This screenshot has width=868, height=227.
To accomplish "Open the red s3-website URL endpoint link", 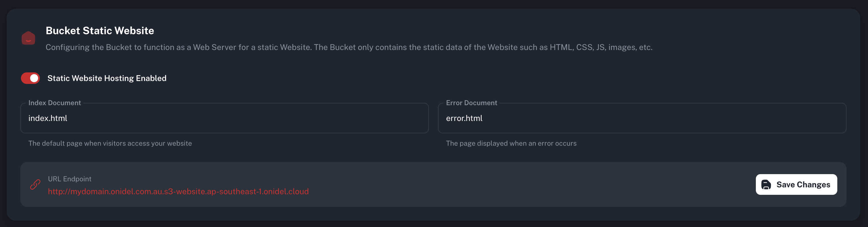I will pyautogui.click(x=178, y=192).
